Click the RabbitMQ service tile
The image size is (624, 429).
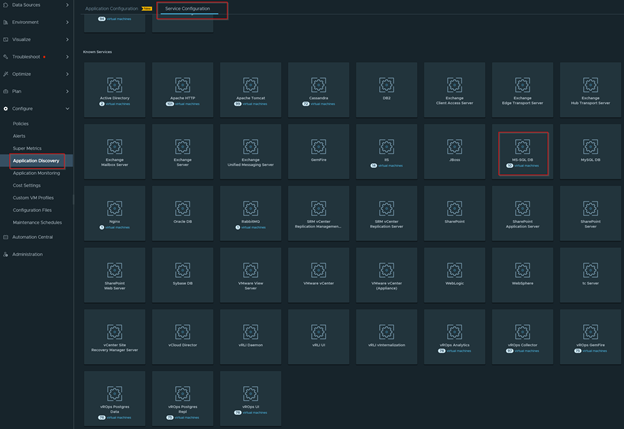[250, 213]
